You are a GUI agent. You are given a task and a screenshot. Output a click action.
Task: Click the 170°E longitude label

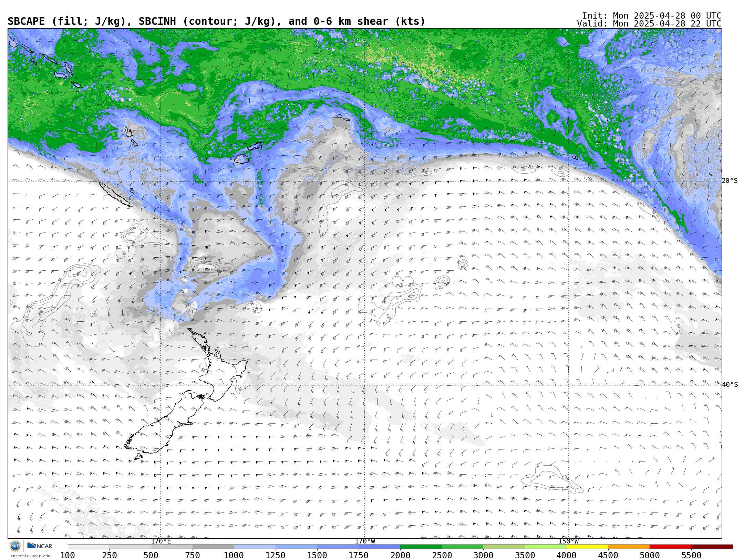(161, 541)
